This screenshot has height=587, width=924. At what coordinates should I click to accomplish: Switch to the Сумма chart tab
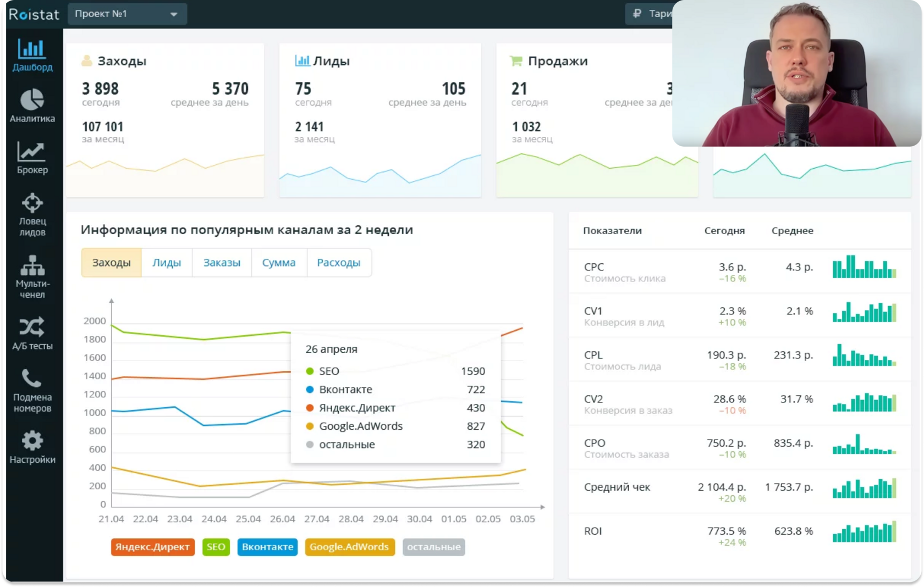pos(279,263)
